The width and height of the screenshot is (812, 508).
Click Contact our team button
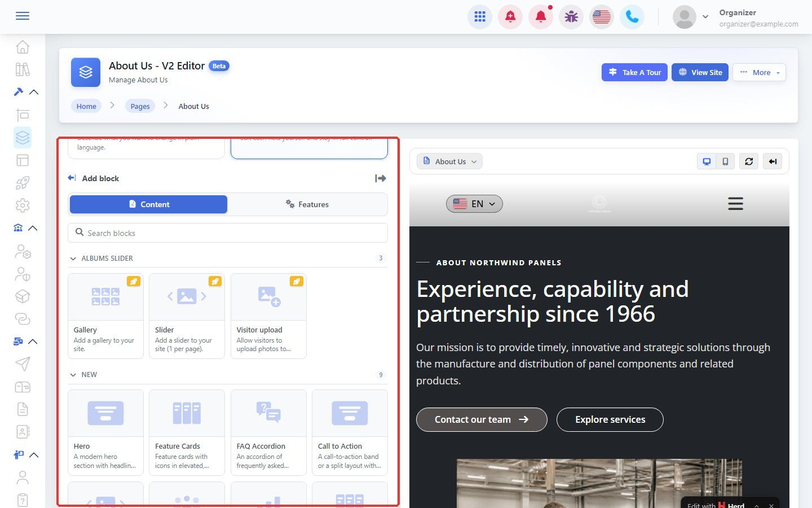pos(482,419)
